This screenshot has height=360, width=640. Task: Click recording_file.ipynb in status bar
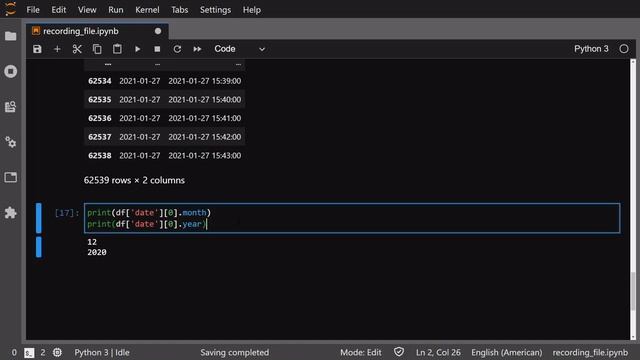click(590, 353)
